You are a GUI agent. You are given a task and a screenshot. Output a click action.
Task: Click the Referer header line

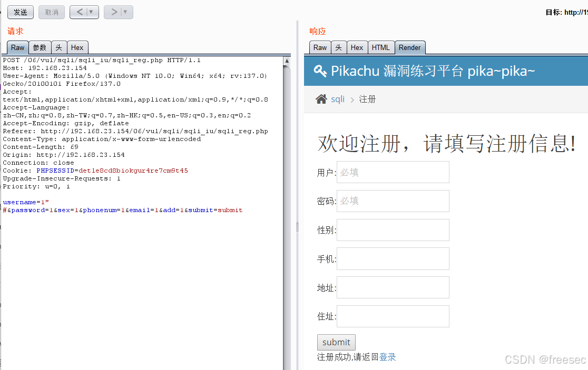[x=135, y=132]
